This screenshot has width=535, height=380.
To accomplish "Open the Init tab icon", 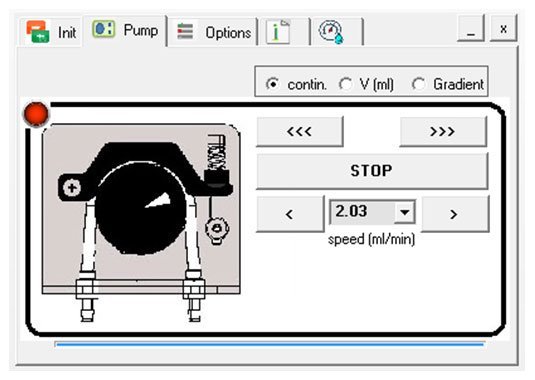I will 38,32.
